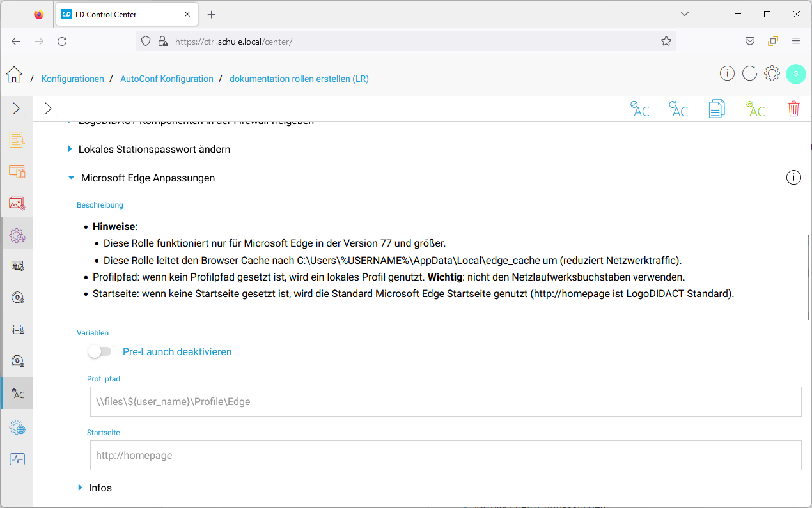The height and width of the screenshot is (508, 812).
Task: Expand the left sidebar chevron
Action: pos(17,109)
